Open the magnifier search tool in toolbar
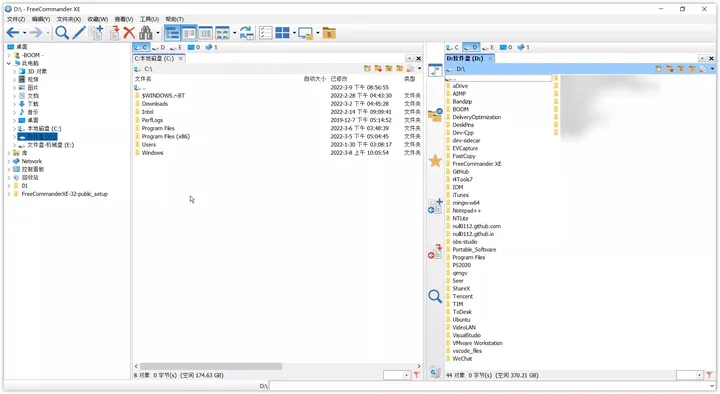The width and height of the screenshot is (720, 394). [62, 33]
